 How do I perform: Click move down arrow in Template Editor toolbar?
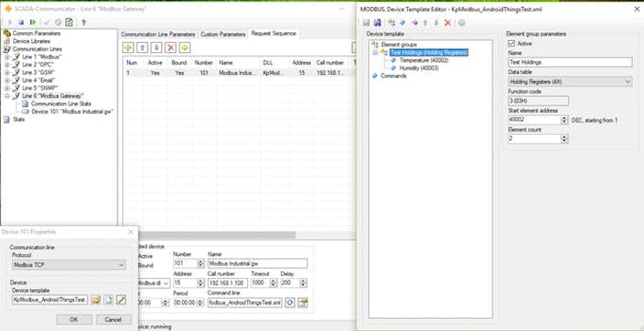click(x=436, y=23)
